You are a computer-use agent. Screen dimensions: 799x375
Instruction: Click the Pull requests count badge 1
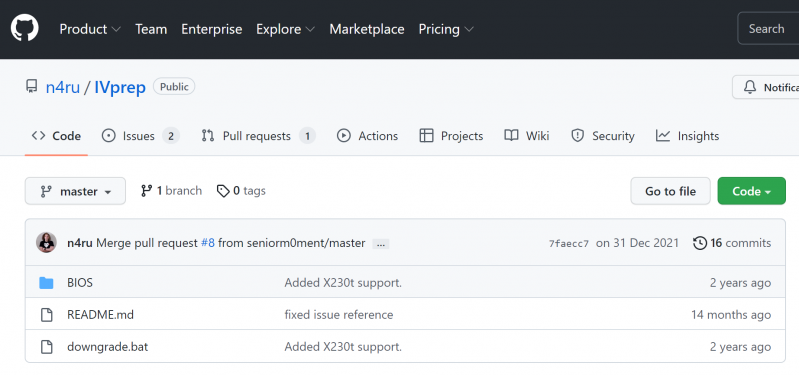307,136
